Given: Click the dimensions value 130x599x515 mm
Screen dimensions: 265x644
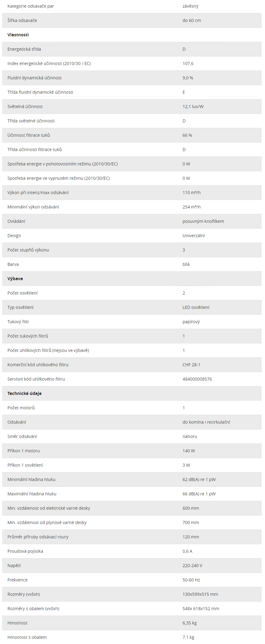Looking at the screenshot, I should (x=200, y=594).
